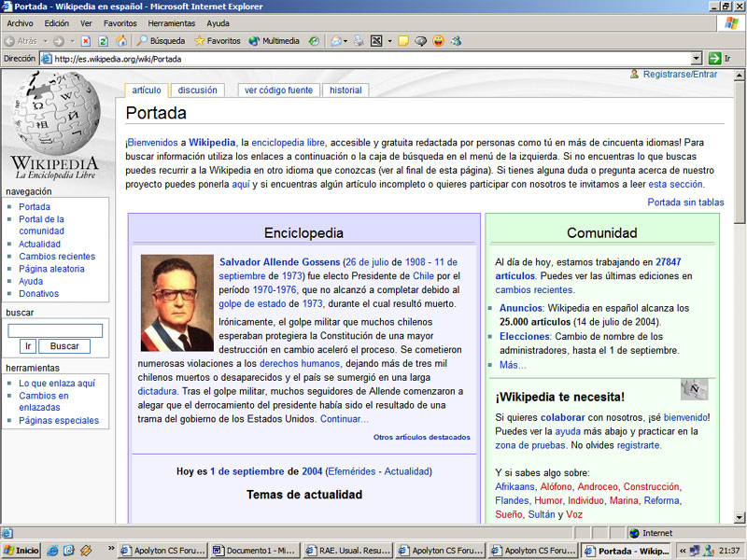Click the Página aleatoria sidebar link
747x560 pixels.
pyautogui.click(x=51, y=269)
